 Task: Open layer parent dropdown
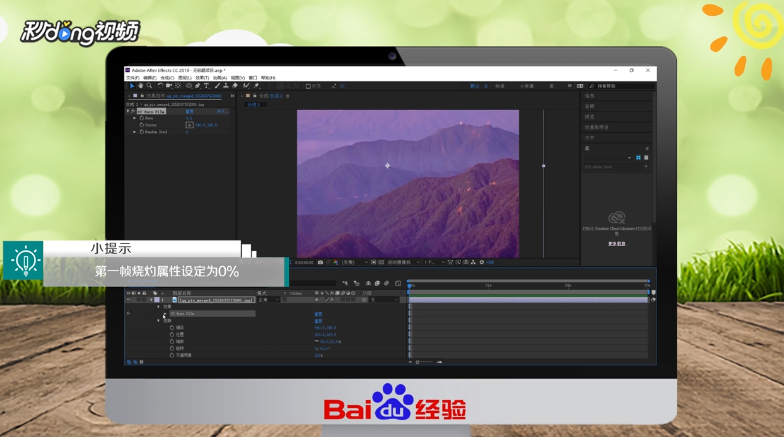pos(384,300)
